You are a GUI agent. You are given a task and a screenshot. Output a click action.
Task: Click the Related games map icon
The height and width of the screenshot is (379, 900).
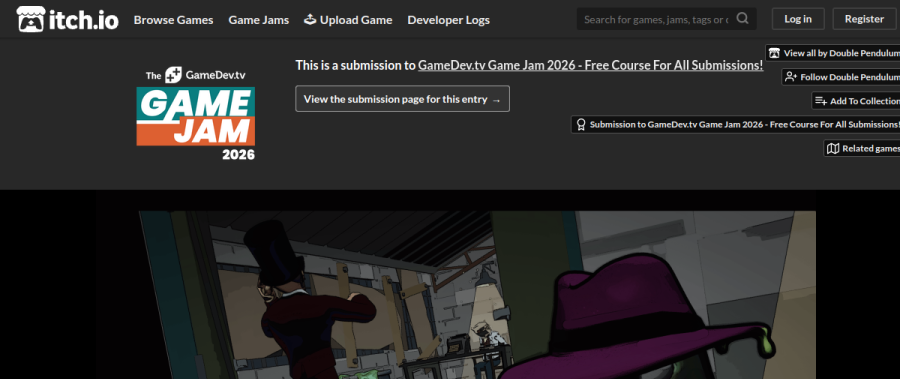point(833,149)
